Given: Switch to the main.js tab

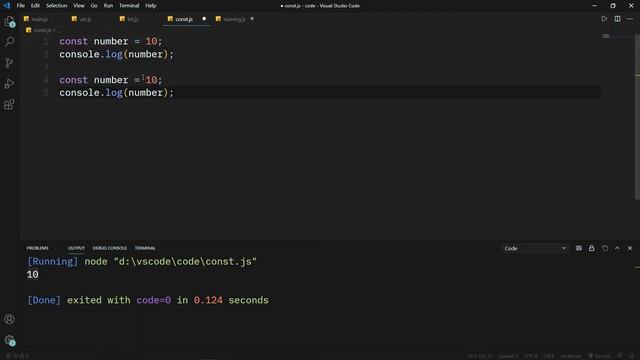Looking at the screenshot, I should click(39, 19).
